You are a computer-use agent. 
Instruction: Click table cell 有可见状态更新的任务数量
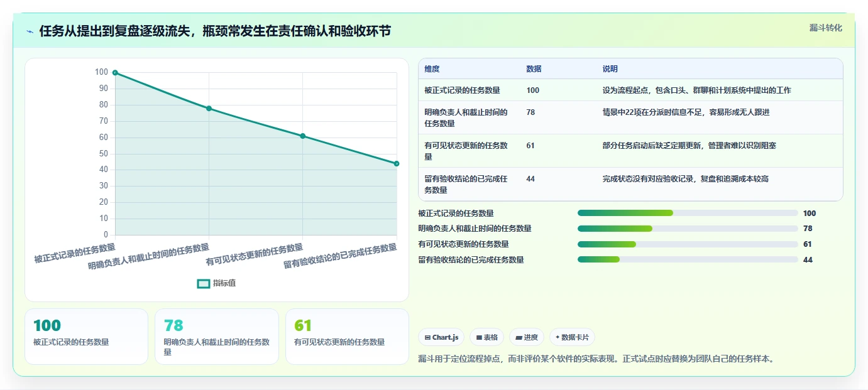coord(466,151)
